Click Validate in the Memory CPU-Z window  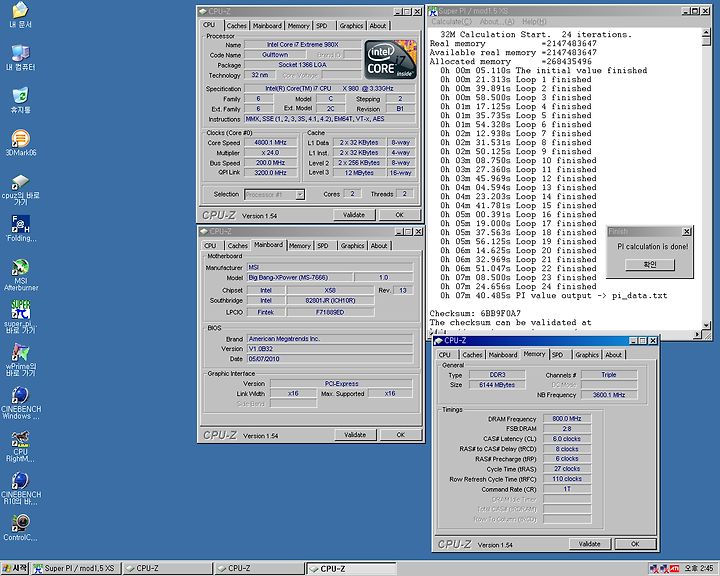(590, 543)
